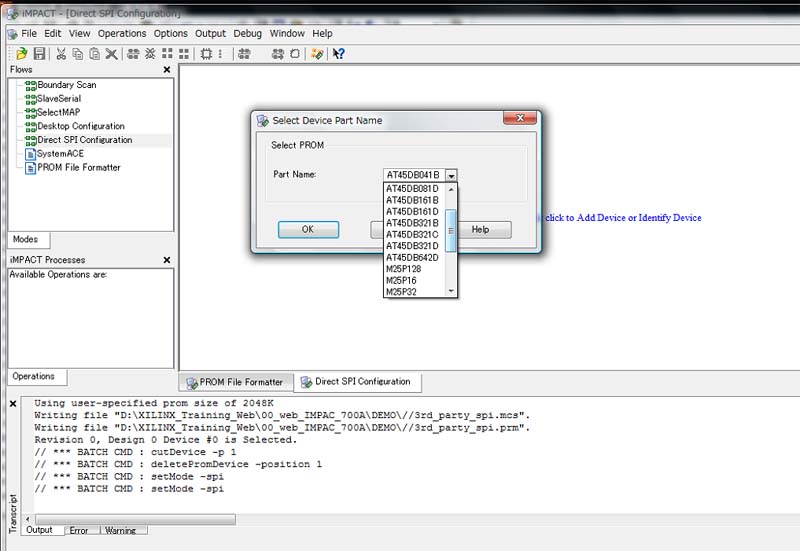Image resolution: width=800 pixels, height=551 pixels.
Task: Open the Help menu
Action: coord(322,33)
